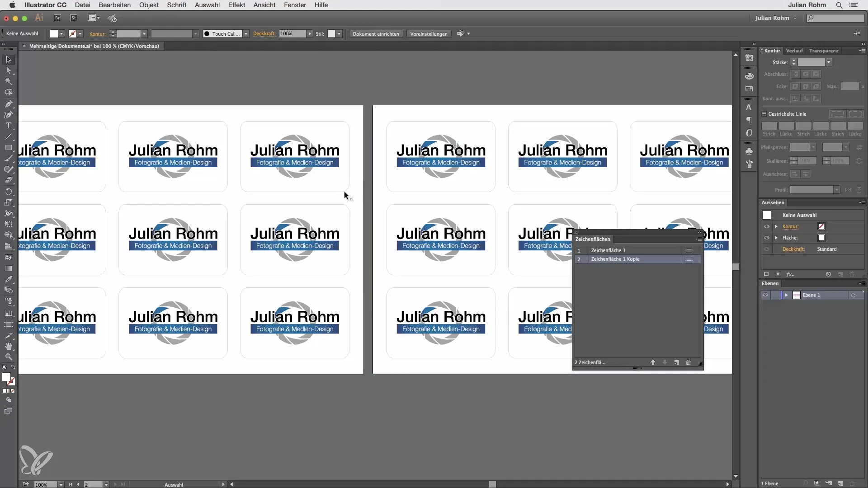The image size is (868, 488).
Task: Open the Fenster menu
Action: pos(295,5)
